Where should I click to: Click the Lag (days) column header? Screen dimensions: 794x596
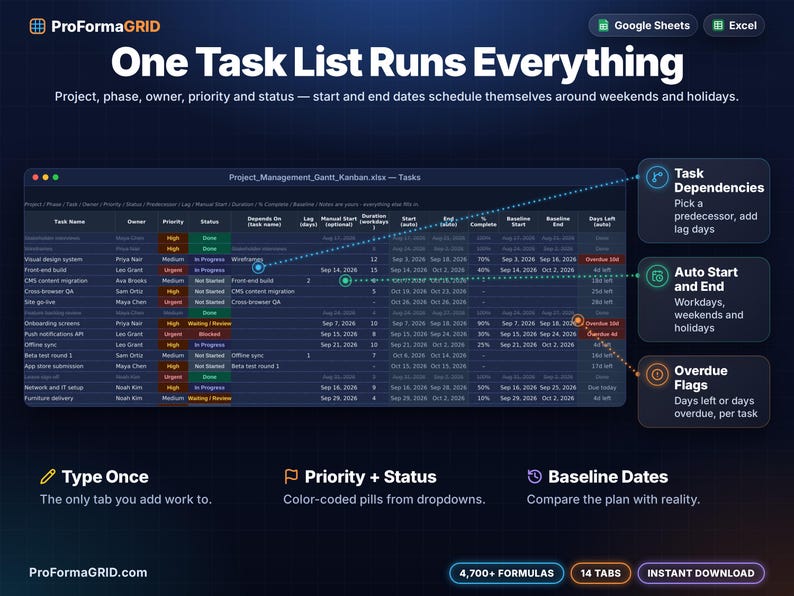[x=308, y=222]
